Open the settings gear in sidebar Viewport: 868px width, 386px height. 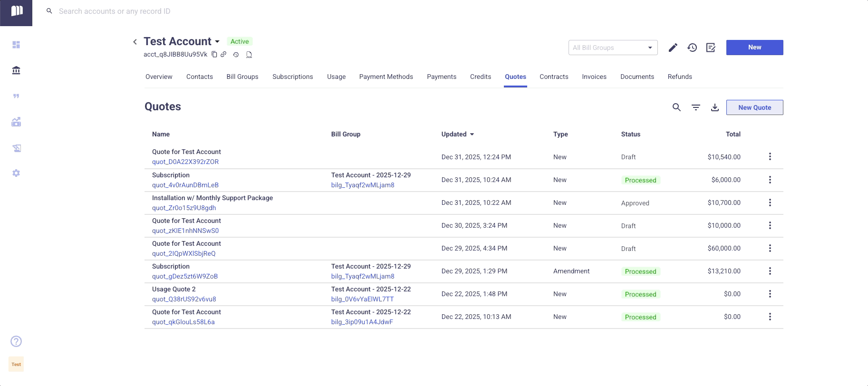pyautogui.click(x=16, y=173)
